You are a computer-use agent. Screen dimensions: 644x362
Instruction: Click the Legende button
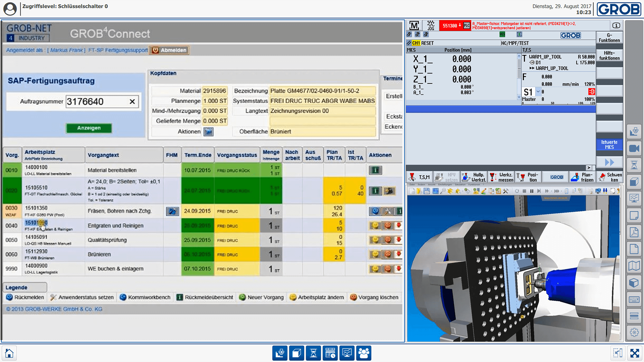(25, 287)
